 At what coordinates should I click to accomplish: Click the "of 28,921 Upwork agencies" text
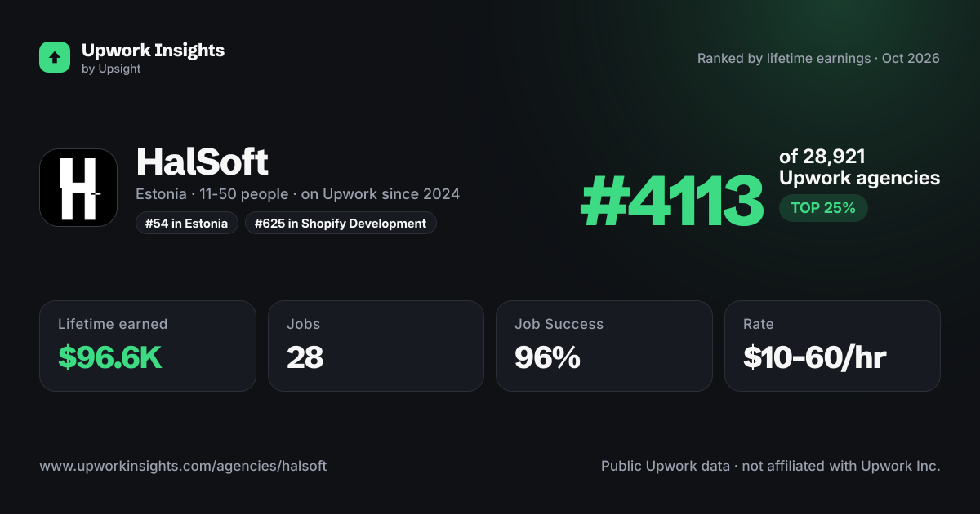859,167
